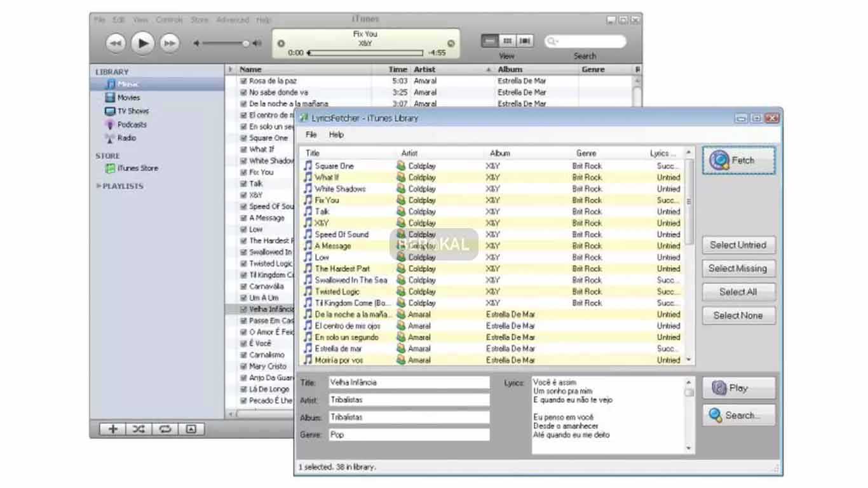Open the File menu in LyricsFetcher
Viewport: 868px width, 488px height.
(x=311, y=135)
